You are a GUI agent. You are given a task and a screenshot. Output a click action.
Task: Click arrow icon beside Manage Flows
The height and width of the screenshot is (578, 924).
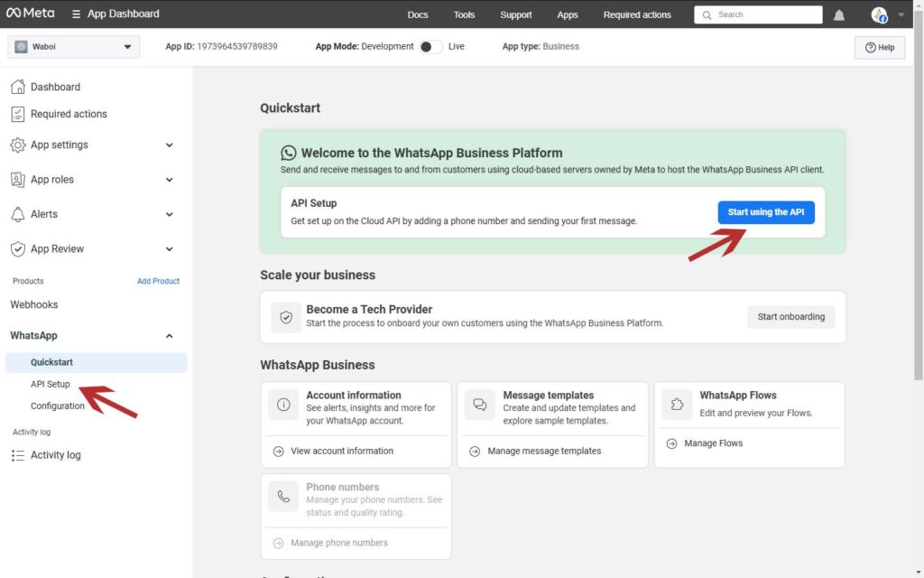pyautogui.click(x=671, y=443)
